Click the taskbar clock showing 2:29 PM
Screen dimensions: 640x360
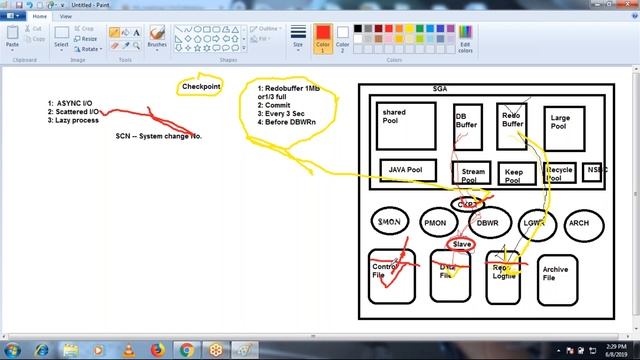(x=616, y=350)
